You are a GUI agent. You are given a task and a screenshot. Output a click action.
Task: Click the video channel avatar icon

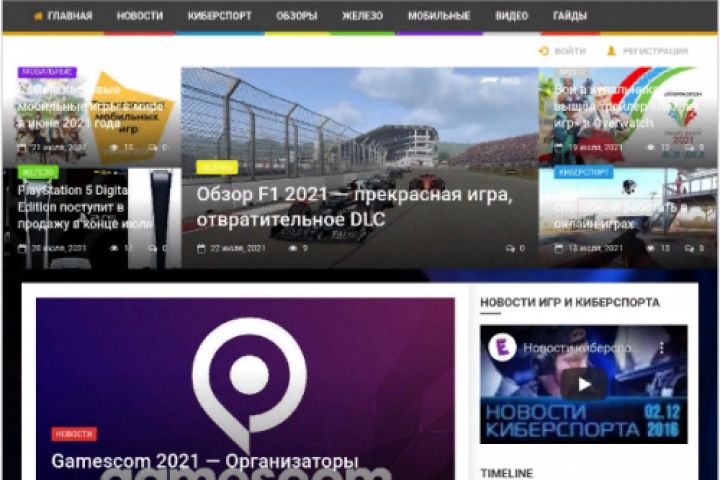(502, 348)
